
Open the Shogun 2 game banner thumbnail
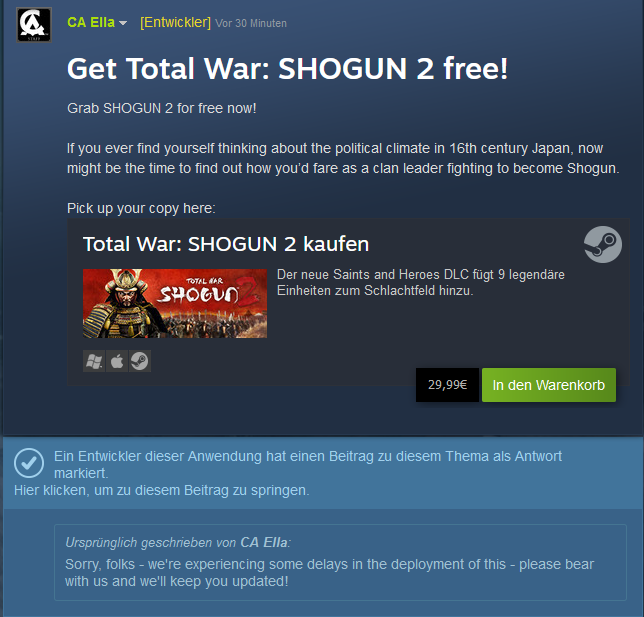coord(175,304)
